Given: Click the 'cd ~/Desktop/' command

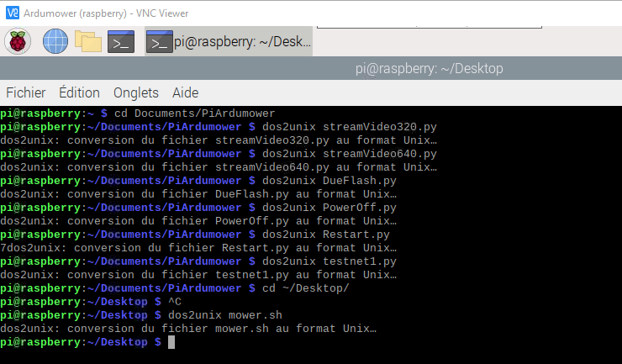Looking at the screenshot, I should pos(306,288).
